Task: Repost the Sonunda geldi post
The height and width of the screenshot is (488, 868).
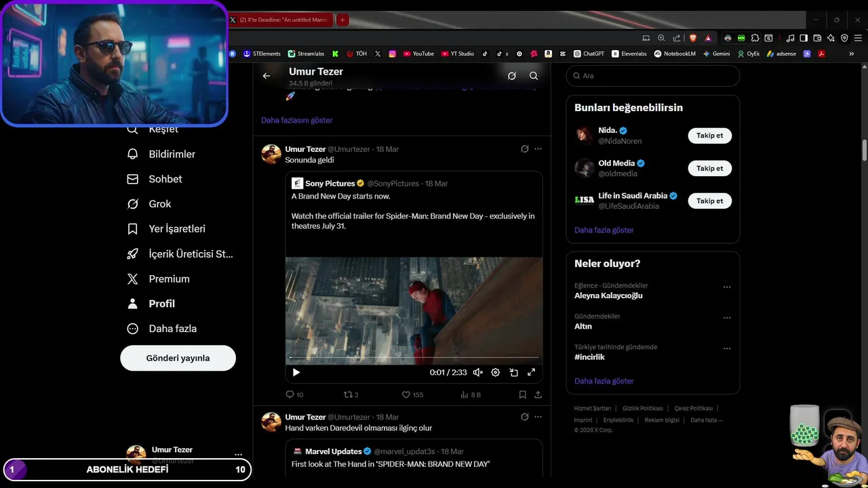Action: (351, 394)
